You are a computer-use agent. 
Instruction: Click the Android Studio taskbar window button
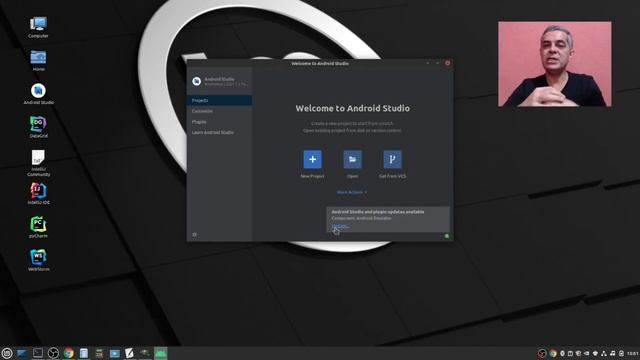pyautogui.click(x=160, y=353)
